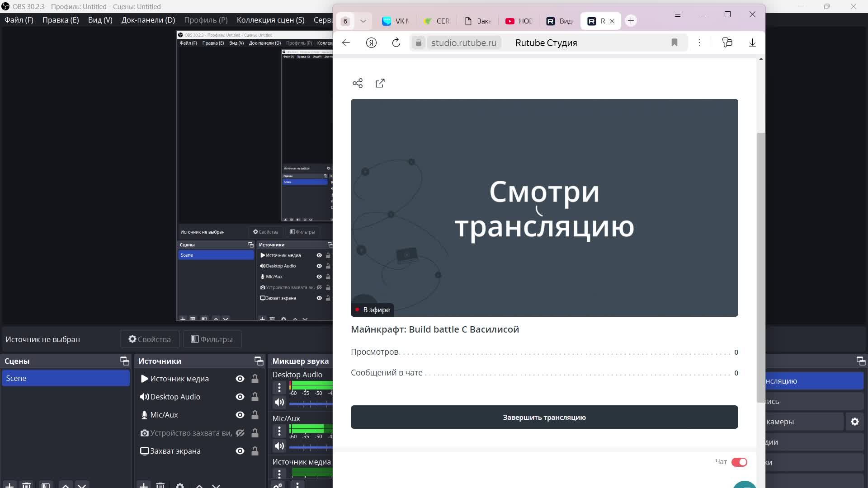Open the browser three-dot page menu
Screen dimensions: 868x488
coord(699,42)
